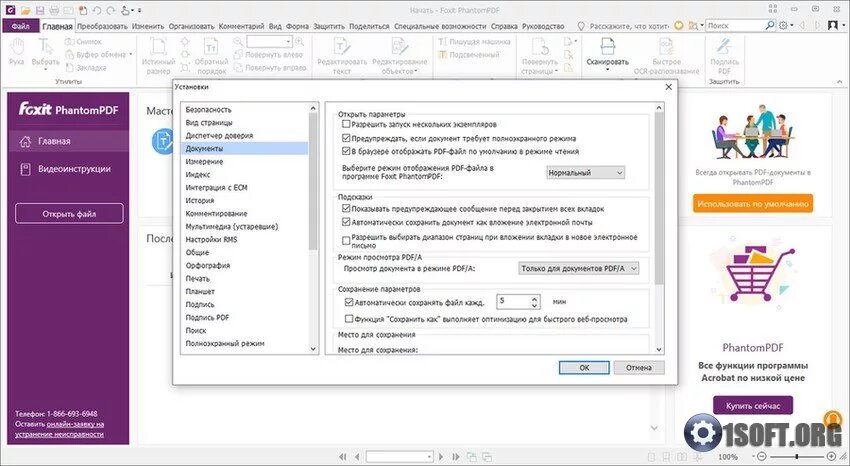Viewport: 850px width, 466px height.
Task: Toggle Показывать предупреждающее сообщение checkbox
Action: tap(346, 208)
